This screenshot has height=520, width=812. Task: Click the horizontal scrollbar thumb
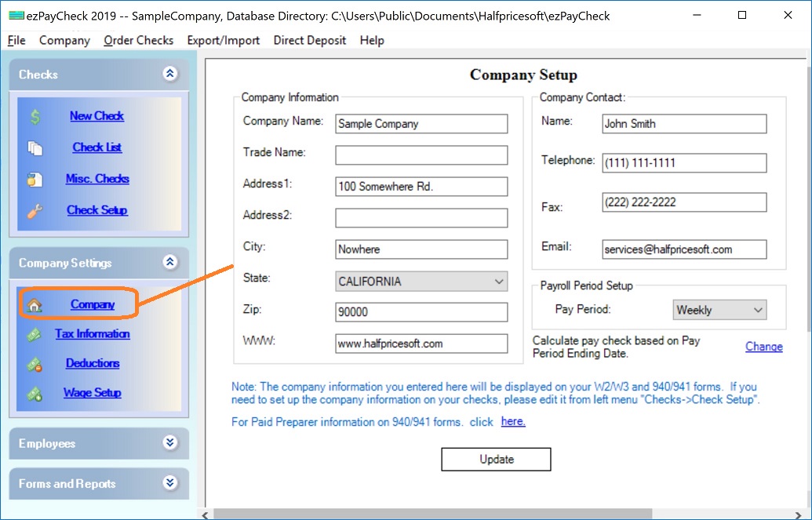click(x=432, y=515)
